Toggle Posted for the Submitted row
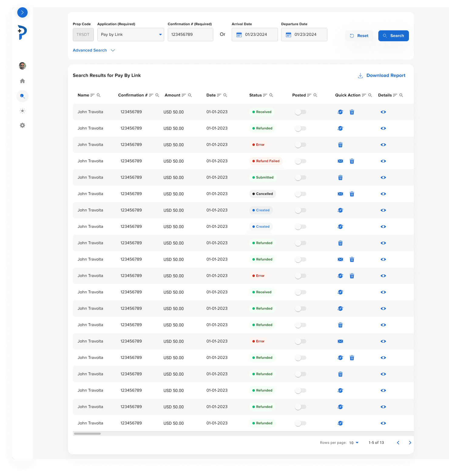The width and height of the screenshot is (449, 476). [x=301, y=177]
